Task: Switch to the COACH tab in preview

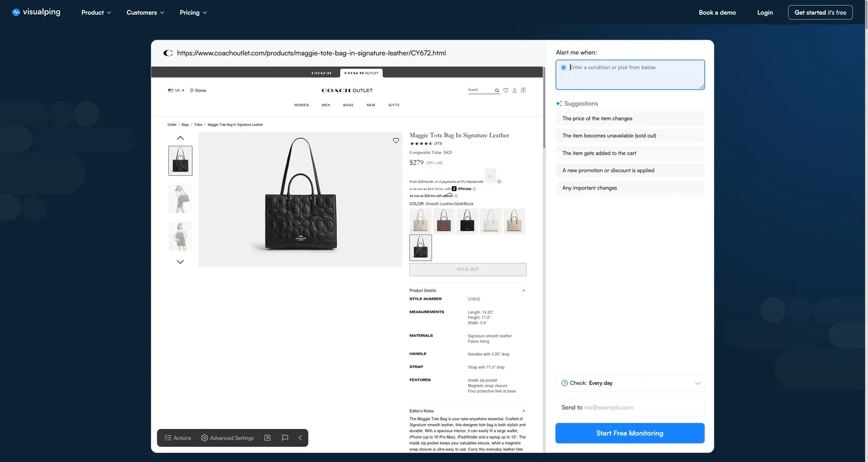Action: 321,73
